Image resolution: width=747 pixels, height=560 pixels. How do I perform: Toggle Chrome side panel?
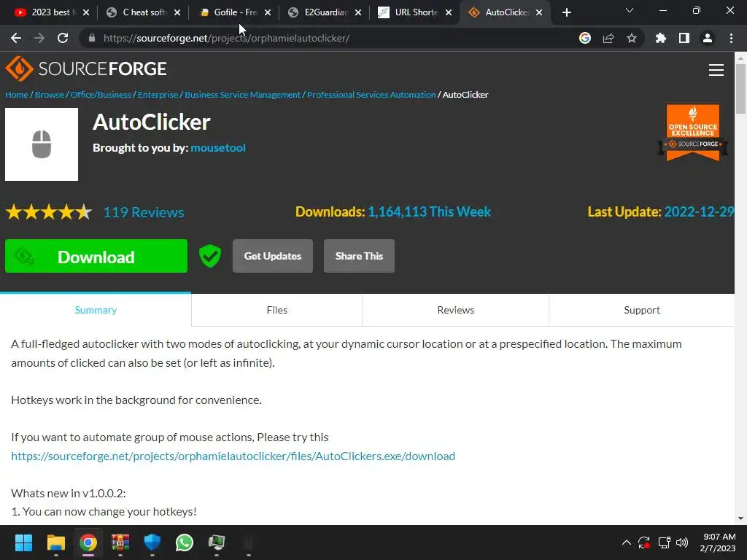684,38
